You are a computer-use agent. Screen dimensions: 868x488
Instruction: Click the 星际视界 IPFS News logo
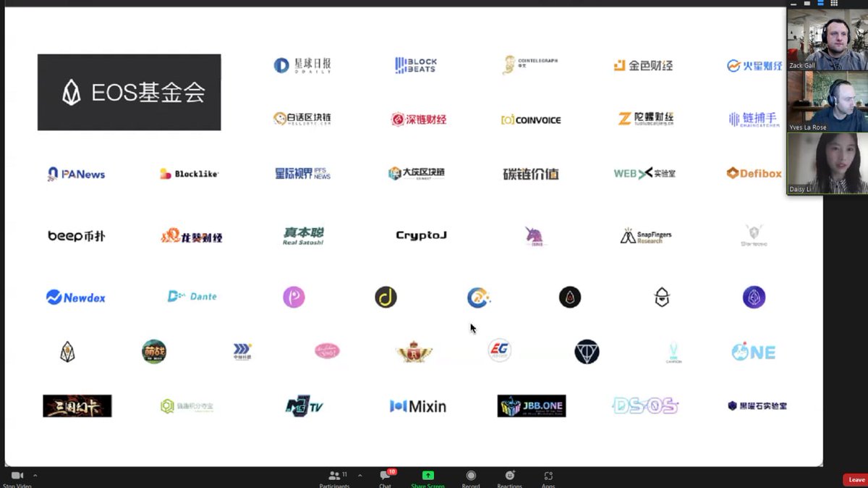(x=302, y=174)
